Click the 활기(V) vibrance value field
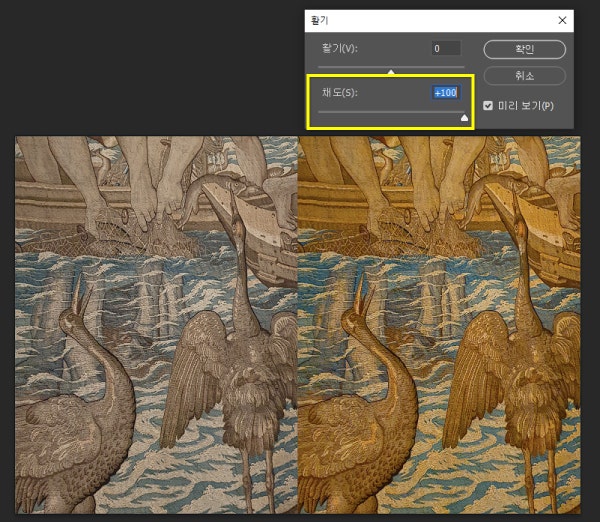The width and height of the screenshot is (600, 522). click(x=445, y=48)
